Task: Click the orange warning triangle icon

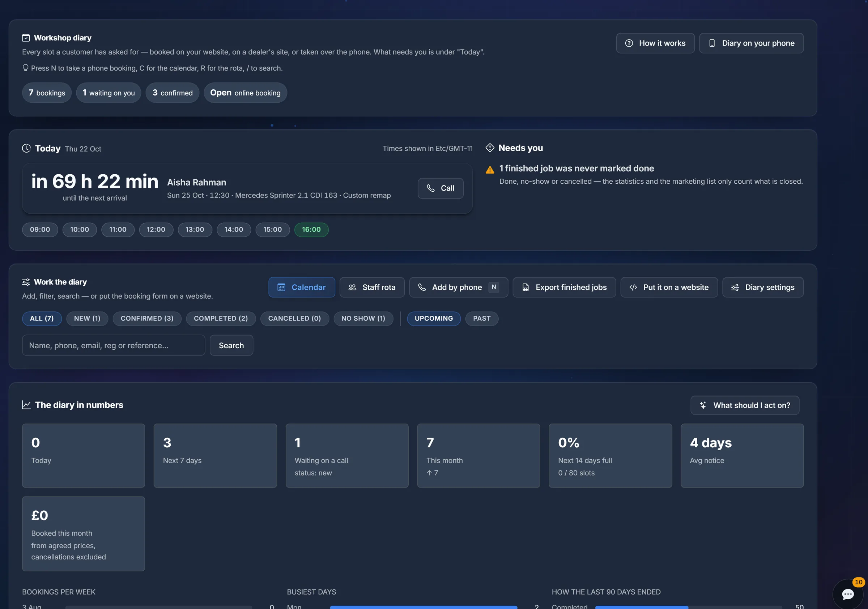Action: pyautogui.click(x=490, y=170)
